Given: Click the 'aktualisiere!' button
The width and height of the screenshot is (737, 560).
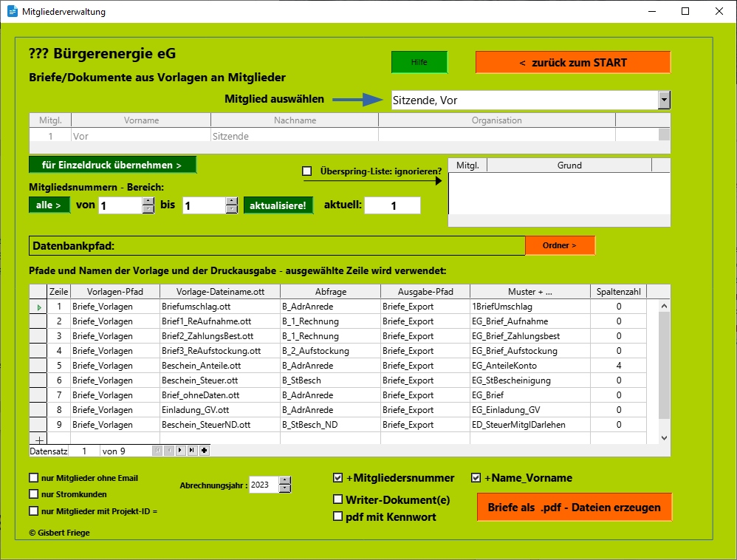Looking at the screenshot, I should tap(278, 205).
